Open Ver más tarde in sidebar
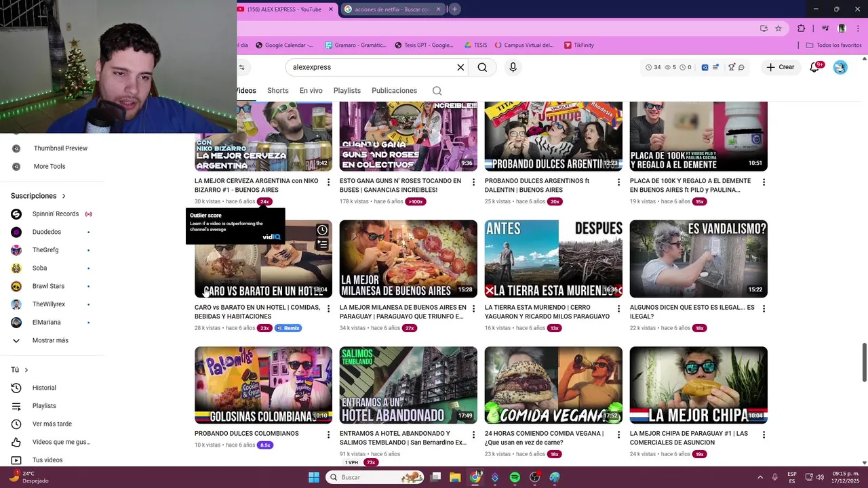Image resolution: width=868 pixels, height=488 pixels. (52, 424)
